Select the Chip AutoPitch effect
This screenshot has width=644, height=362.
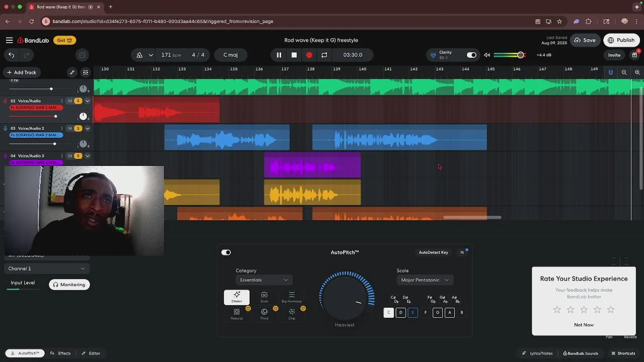pos(292,314)
